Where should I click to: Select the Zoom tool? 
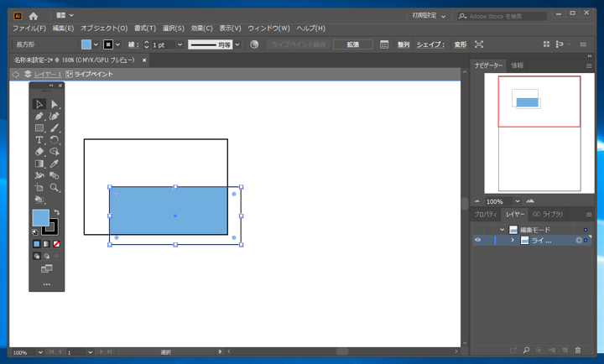coord(55,188)
